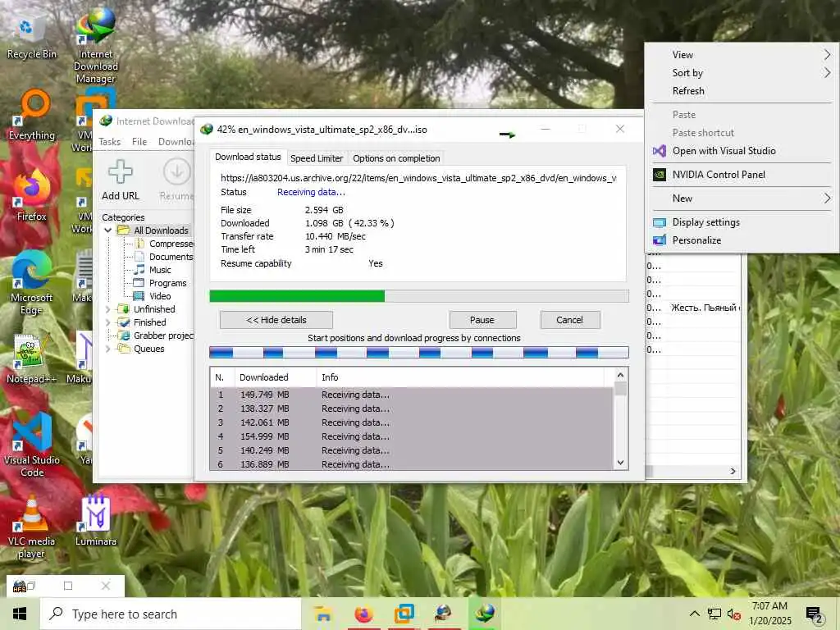Launch Microsoft Edge from the desktop

[x=32, y=283]
